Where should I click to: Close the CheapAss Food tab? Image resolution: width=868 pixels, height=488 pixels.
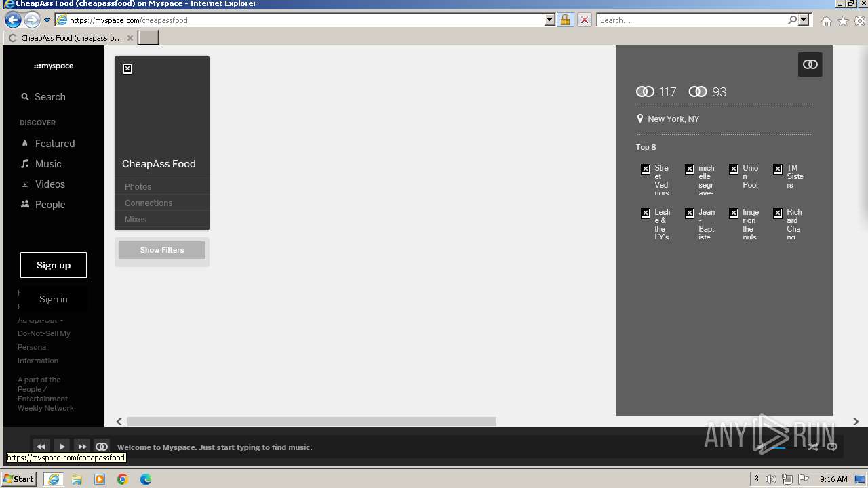pos(130,38)
